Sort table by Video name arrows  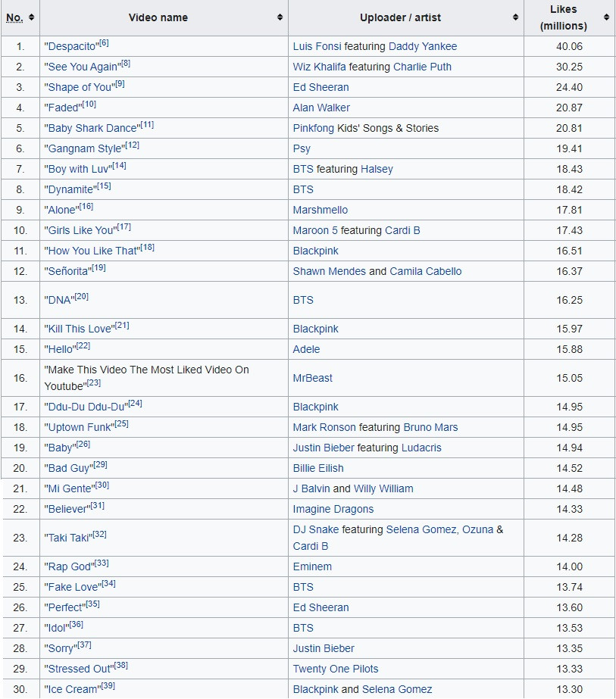280,17
